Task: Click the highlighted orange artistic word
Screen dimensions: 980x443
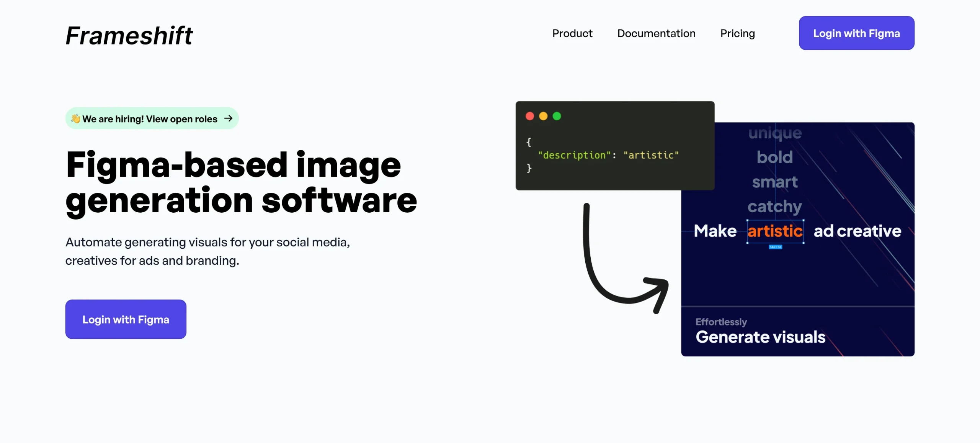Action: pos(775,231)
